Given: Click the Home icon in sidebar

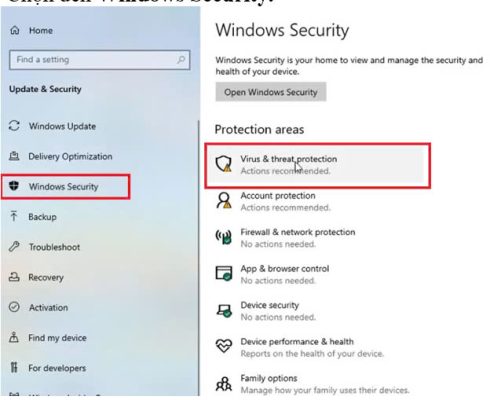Looking at the screenshot, I should (14, 30).
